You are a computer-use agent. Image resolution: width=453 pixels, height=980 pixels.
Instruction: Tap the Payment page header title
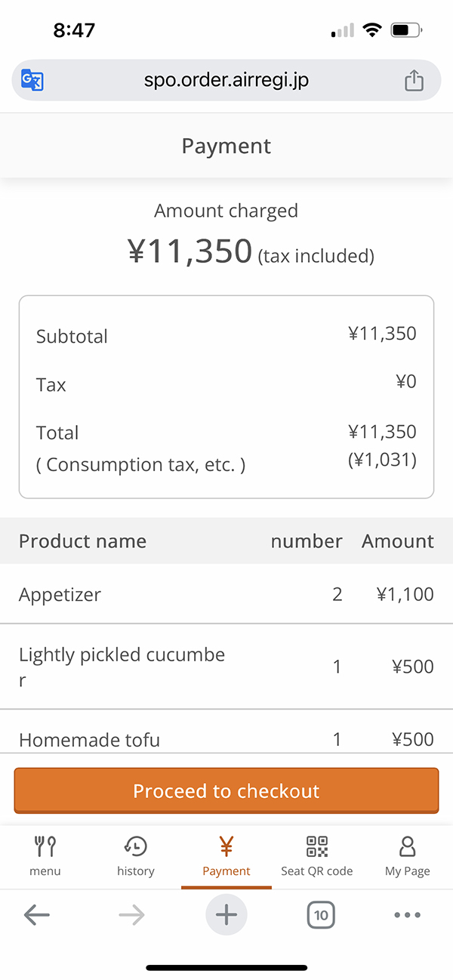[226, 146]
